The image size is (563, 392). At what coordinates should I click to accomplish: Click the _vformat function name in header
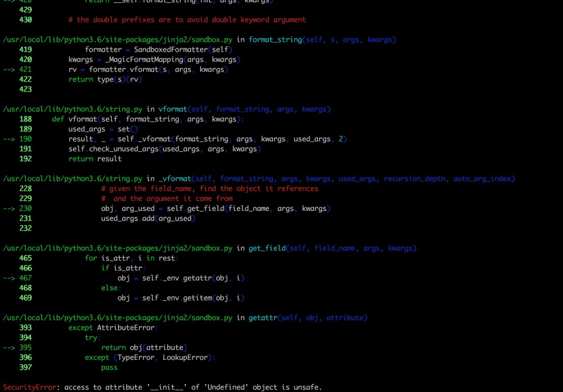coord(175,179)
